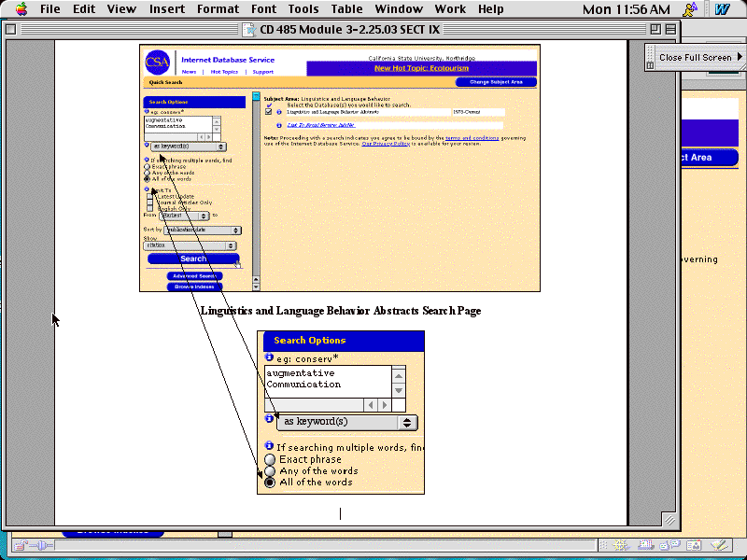Toggle the Linguistics Abstracts database checkbox

268,112
